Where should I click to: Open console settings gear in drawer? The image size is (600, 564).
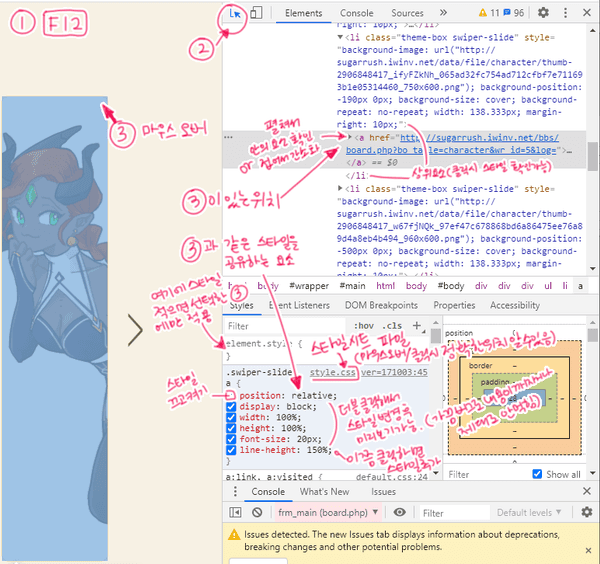(586, 513)
